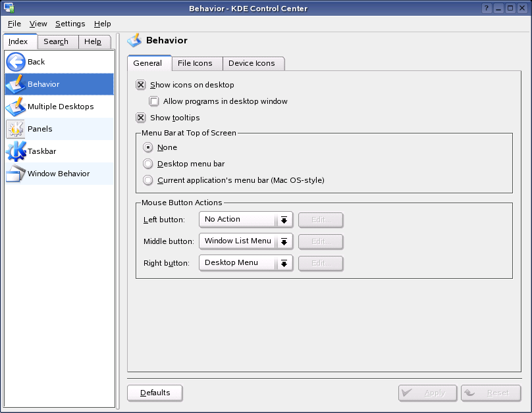Switch to the Search sidebar tab
Image resolution: width=532 pixels, height=413 pixels.
[58, 41]
